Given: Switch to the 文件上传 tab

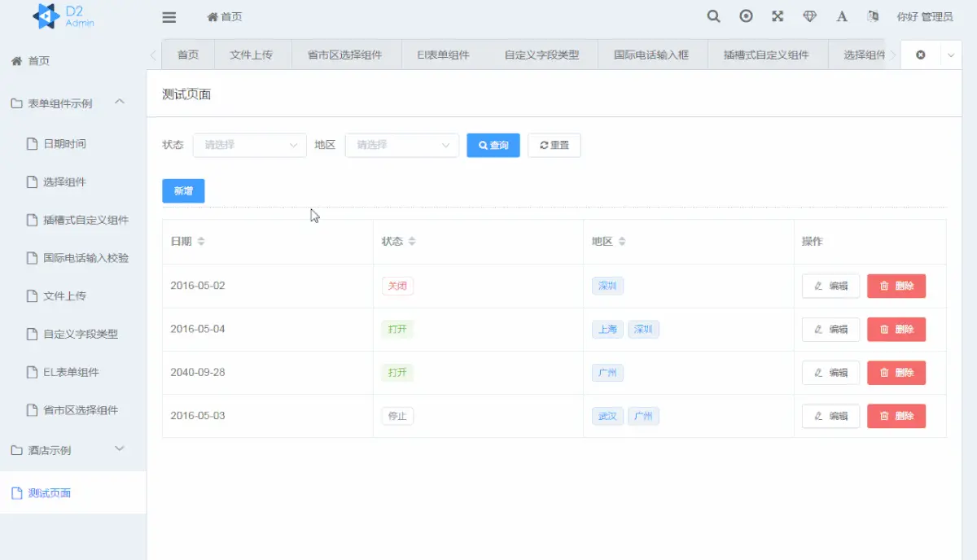Looking at the screenshot, I should tap(251, 55).
